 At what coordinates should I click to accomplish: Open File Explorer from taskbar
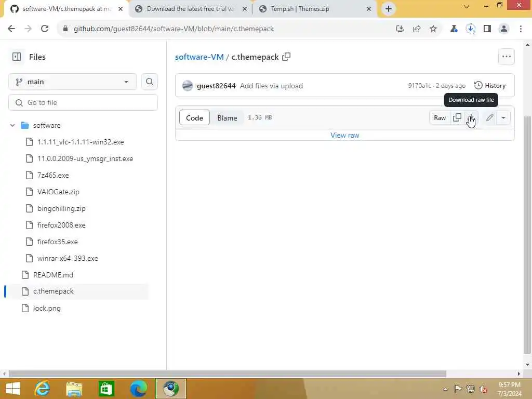click(x=74, y=389)
